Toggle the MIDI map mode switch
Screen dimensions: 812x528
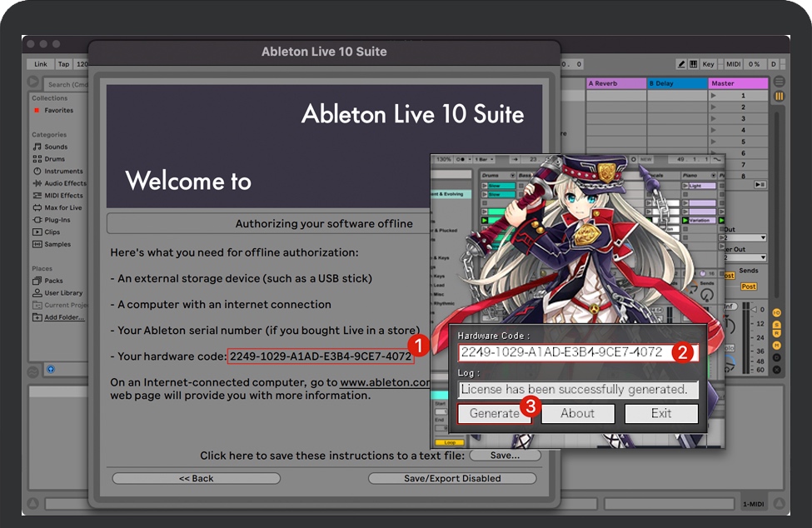(733, 64)
